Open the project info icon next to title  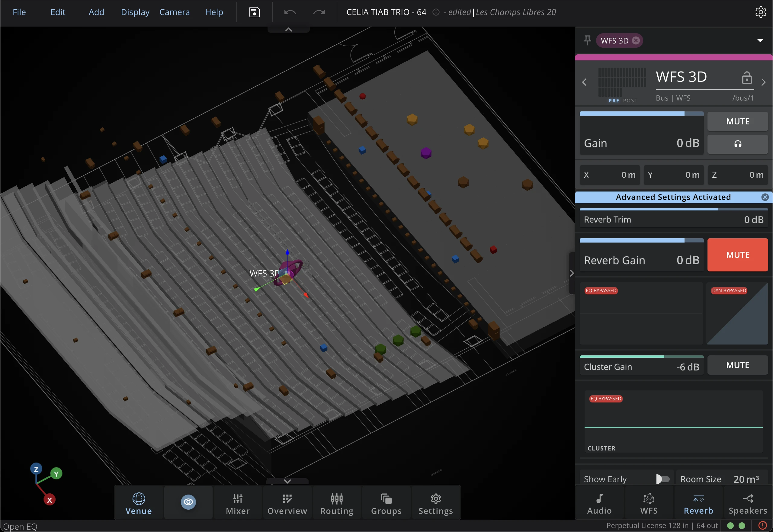(x=435, y=12)
